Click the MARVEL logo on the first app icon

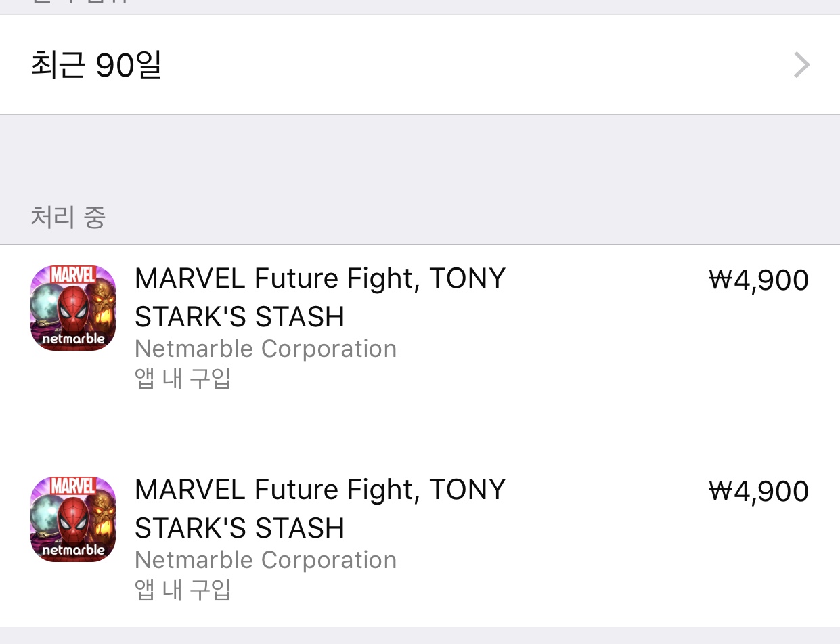pos(73,276)
